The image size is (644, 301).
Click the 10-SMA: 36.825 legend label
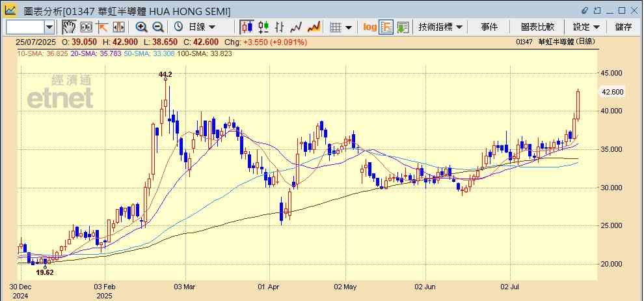42,53
